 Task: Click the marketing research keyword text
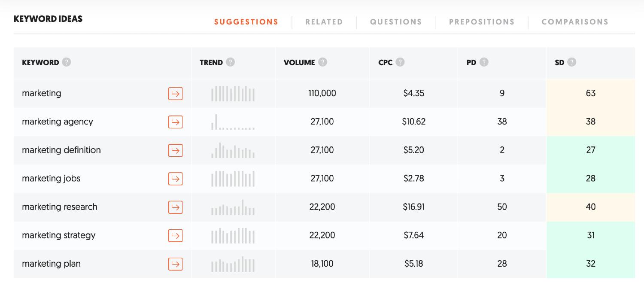tap(60, 207)
